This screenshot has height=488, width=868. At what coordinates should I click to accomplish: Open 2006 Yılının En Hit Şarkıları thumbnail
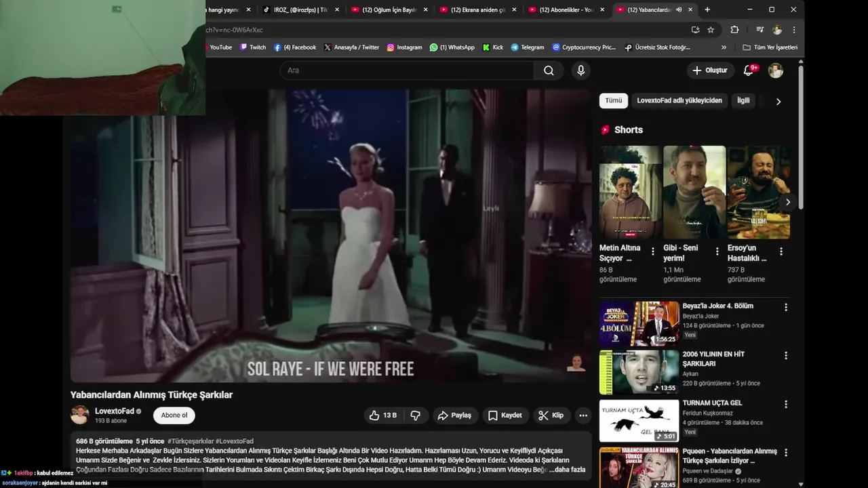[x=639, y=372]
